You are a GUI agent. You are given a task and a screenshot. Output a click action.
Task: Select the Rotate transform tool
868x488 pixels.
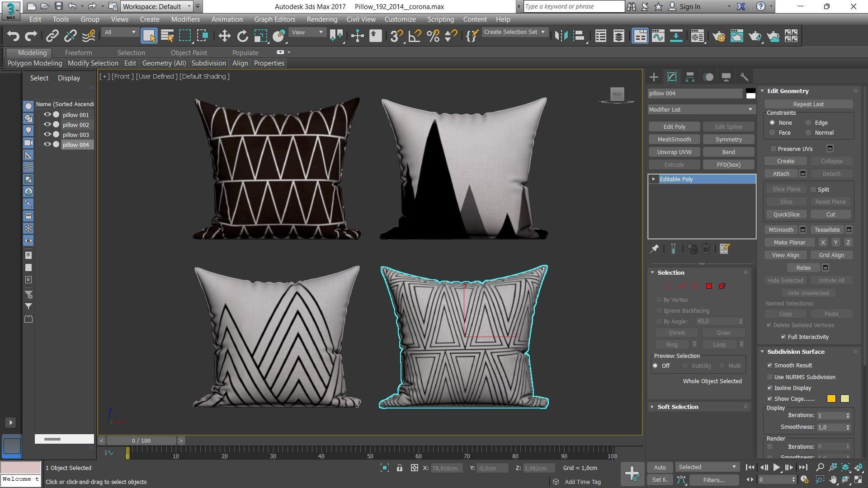click(x=243, y=36)
